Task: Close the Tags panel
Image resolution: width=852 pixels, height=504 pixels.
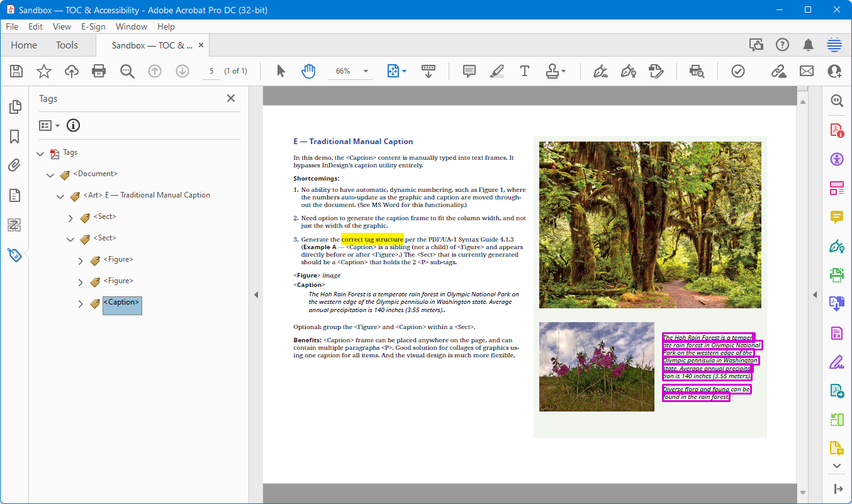Action: click(x=230, y=98)
